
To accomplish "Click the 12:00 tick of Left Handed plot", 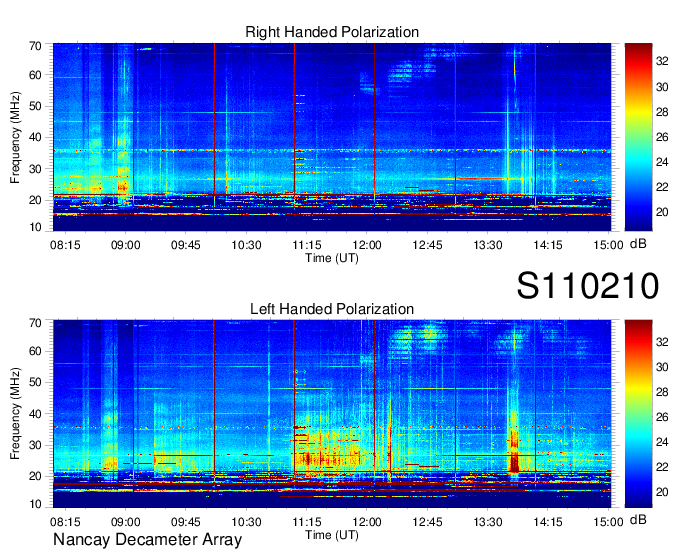I will 366,522.
